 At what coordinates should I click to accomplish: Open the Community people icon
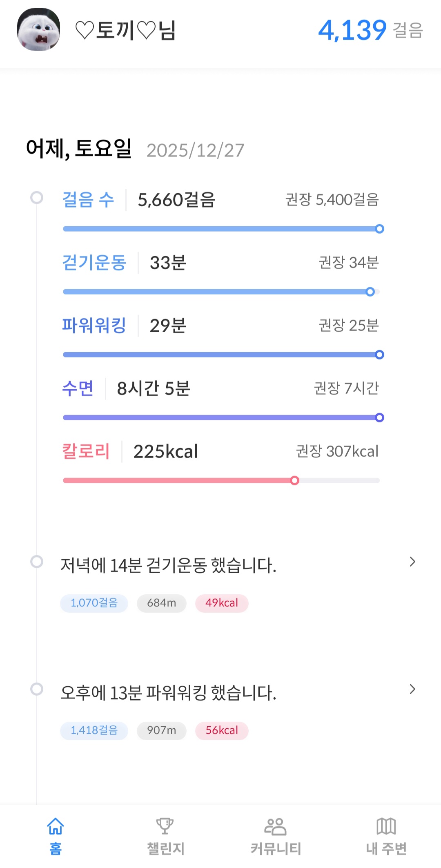[x=275, y=827]
